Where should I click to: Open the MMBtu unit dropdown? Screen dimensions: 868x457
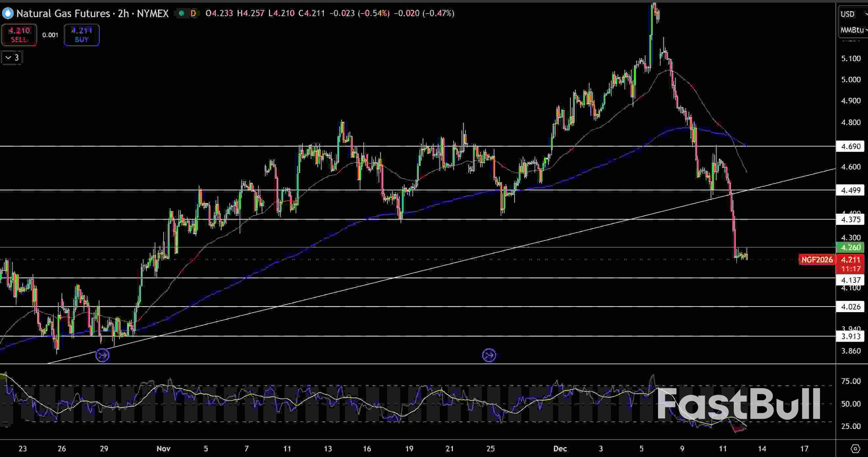[x=852, y=30]
